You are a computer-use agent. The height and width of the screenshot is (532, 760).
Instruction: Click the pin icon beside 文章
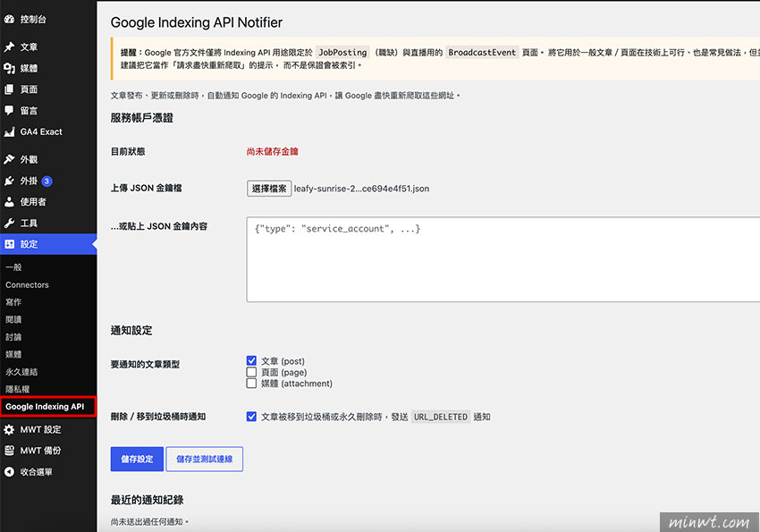tap(9, 47)
